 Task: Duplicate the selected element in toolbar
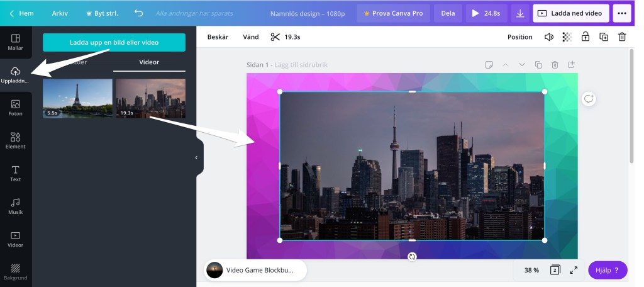pyautogui.click(x=604, y=37)
